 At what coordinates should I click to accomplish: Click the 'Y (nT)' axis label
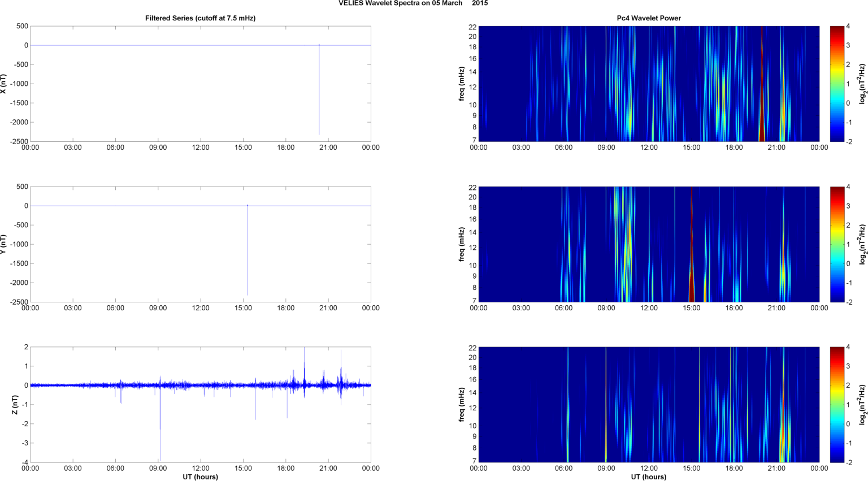4,244
